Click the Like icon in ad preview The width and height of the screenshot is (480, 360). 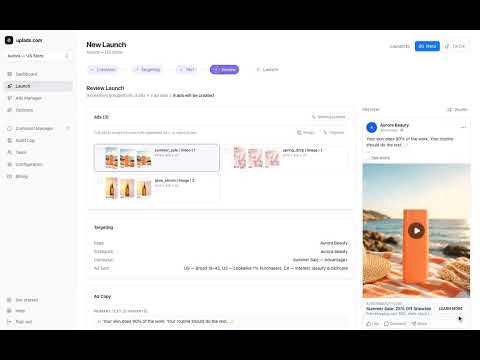369,324
